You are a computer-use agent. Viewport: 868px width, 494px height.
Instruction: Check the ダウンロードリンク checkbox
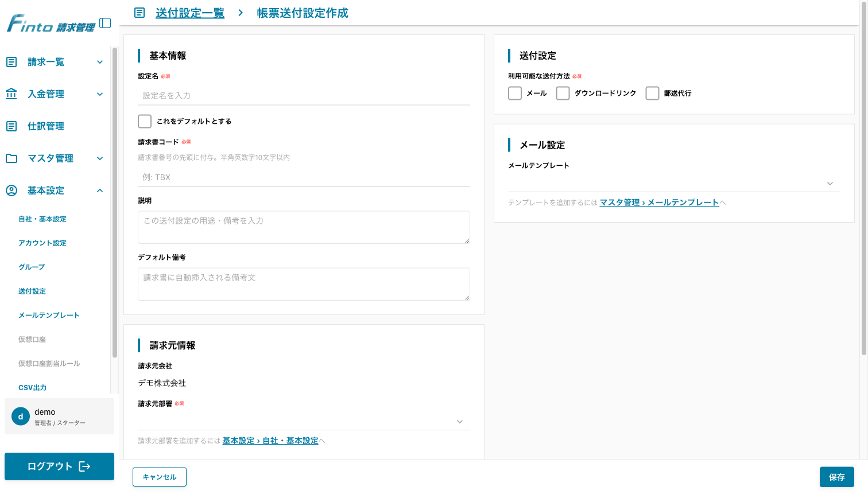[563, 93]
